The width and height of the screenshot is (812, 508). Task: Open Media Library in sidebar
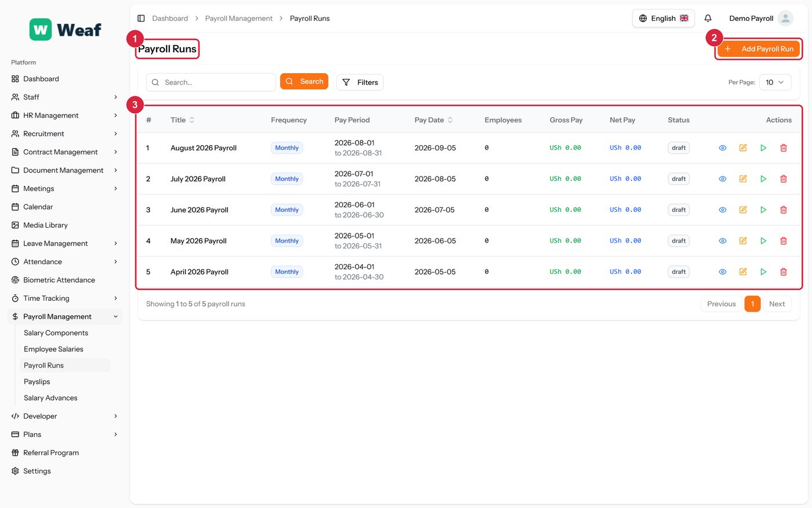coord(64,225)
